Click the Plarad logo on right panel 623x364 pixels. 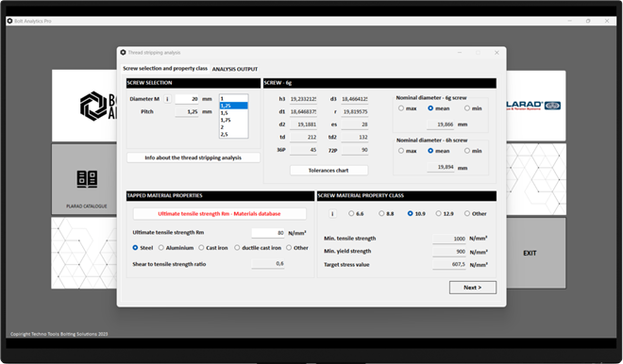533,106
